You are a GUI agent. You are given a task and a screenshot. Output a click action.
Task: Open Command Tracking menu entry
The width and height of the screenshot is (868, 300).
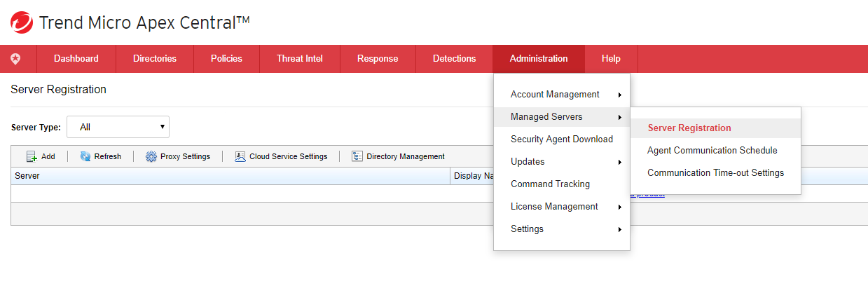550,184
